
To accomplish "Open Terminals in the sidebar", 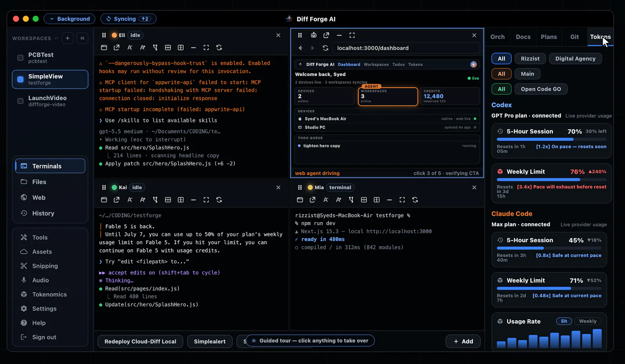I will (50, 166).
